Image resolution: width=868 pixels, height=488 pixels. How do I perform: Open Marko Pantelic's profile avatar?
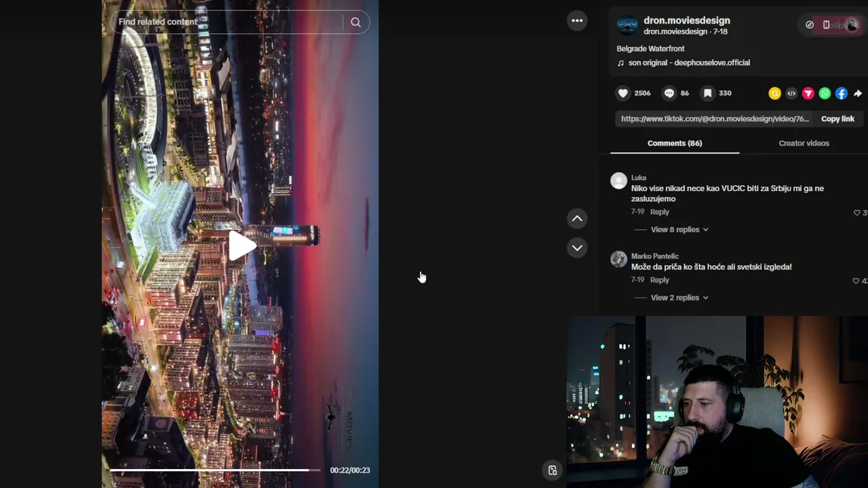(618, 259)
